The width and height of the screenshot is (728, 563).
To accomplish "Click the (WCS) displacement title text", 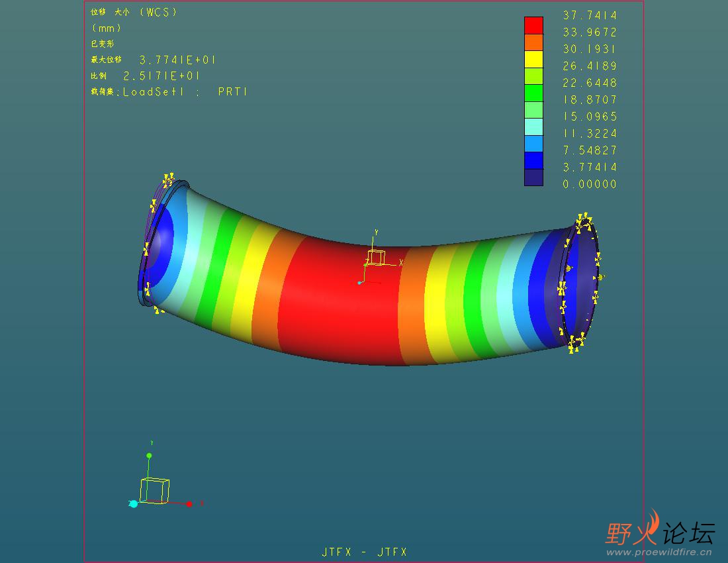I will [x=158, y=12].
